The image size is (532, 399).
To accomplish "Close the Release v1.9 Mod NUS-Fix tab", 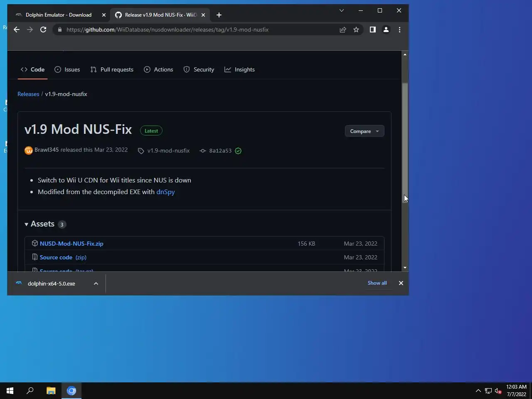I will pos(203,15).
